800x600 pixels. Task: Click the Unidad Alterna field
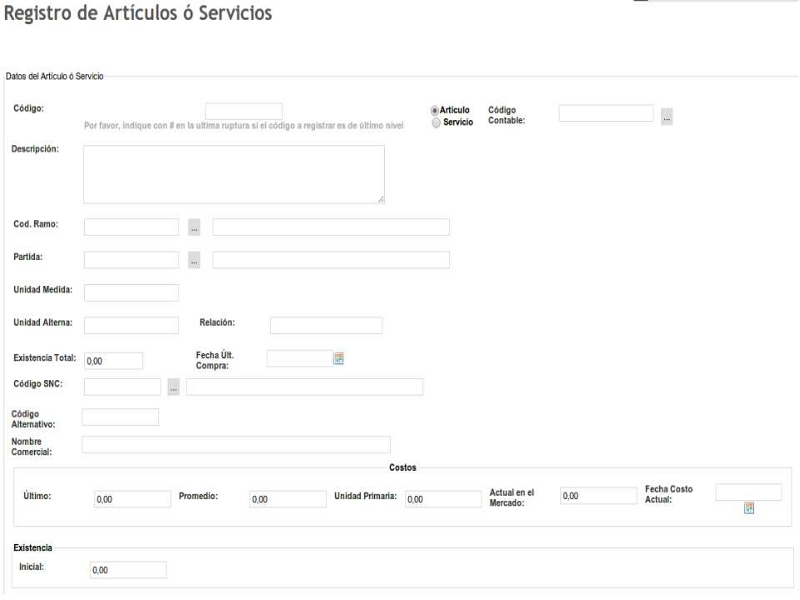click(131, 325)
